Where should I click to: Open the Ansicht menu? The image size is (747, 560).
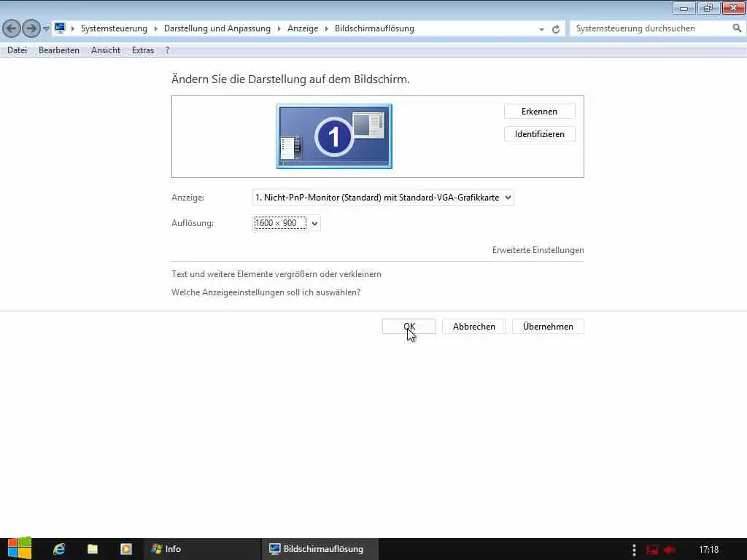[106, 50]
